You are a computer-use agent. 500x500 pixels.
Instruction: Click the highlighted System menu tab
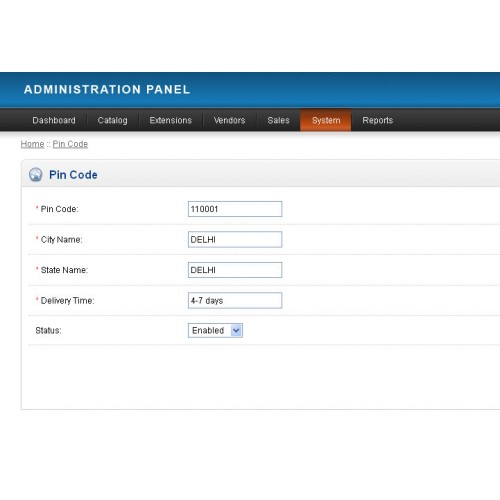(x=326, y=120)
